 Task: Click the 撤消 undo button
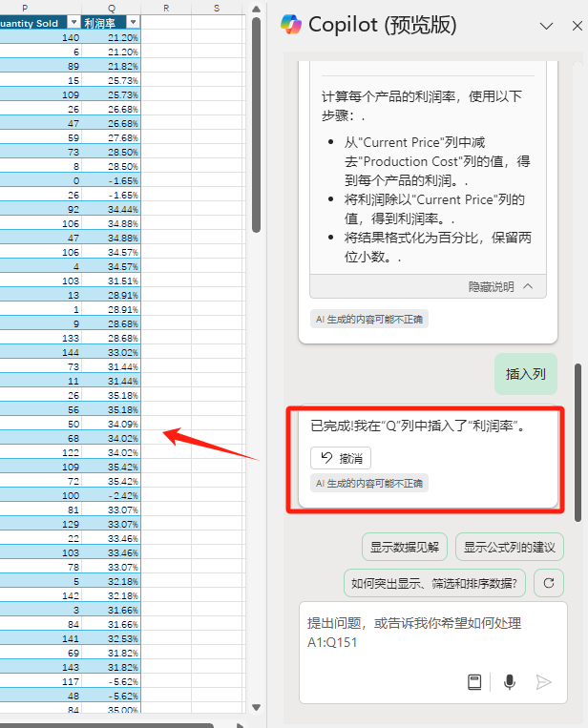point(341,458)
